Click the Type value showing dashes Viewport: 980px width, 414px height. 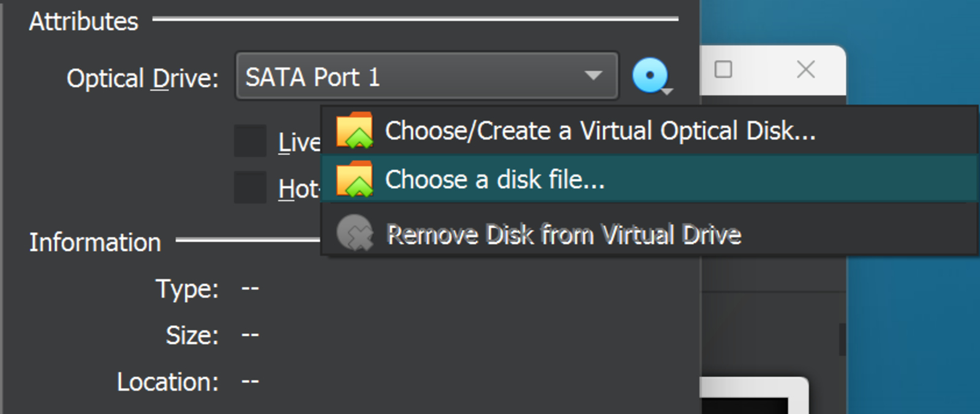[x=250, y=288]
